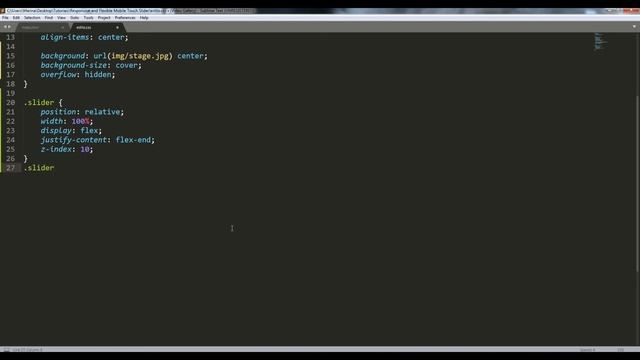Close the inactive first tab
This screenshot has height=360, width=640.
click(62, 27)
